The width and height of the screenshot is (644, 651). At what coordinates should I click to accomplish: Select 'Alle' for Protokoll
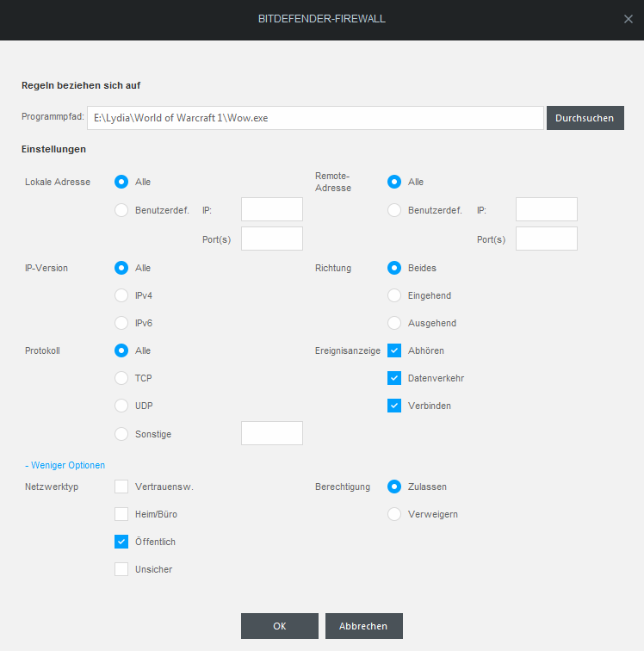pos(121,350)
